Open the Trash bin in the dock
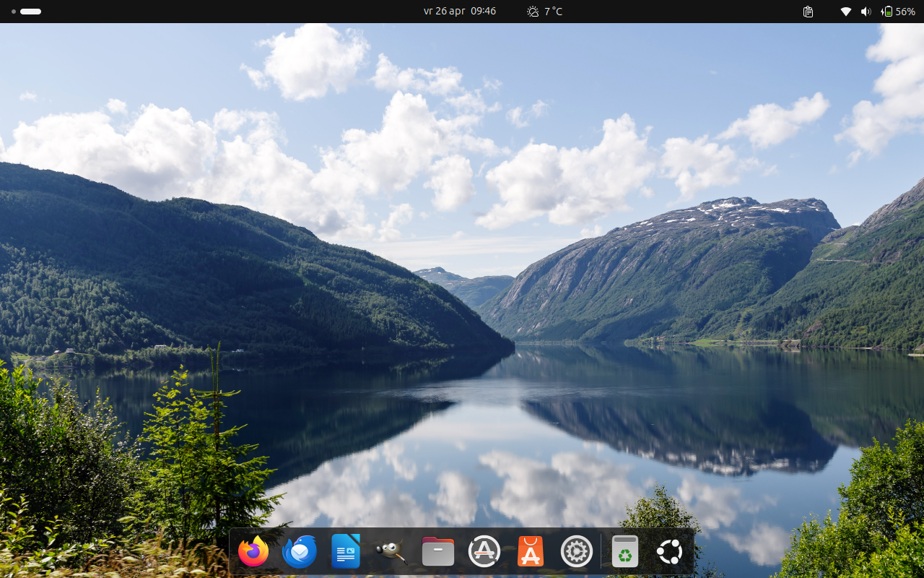This screenshot has height=578, width=924. (x=625, y=552)
